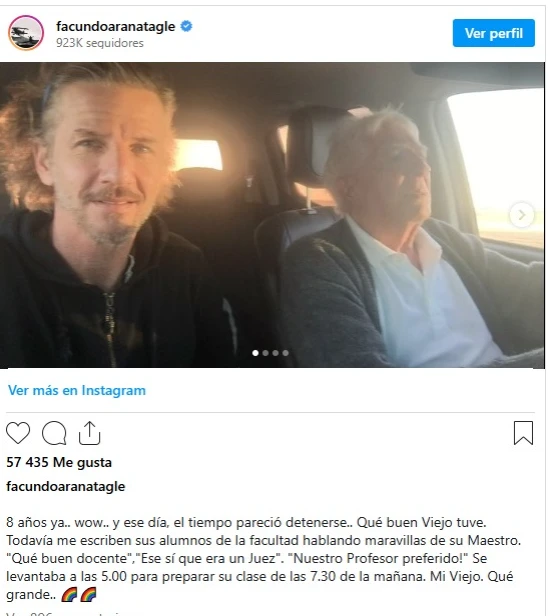The image size is (548, 616).
Task: Click the rainbow emojis in caption
Action: (79, 594)
